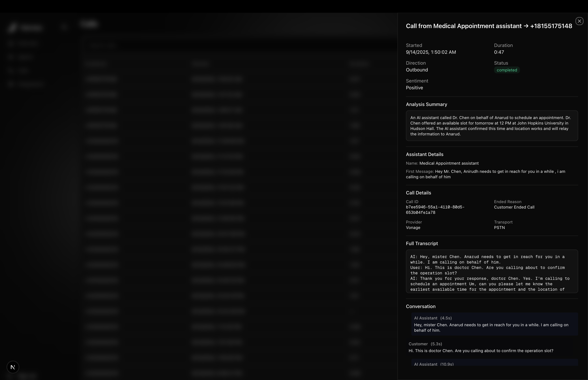This screenshot has width=588, height=380.
Task: Click the 0:47 duration value
Action: coord(499,52)
